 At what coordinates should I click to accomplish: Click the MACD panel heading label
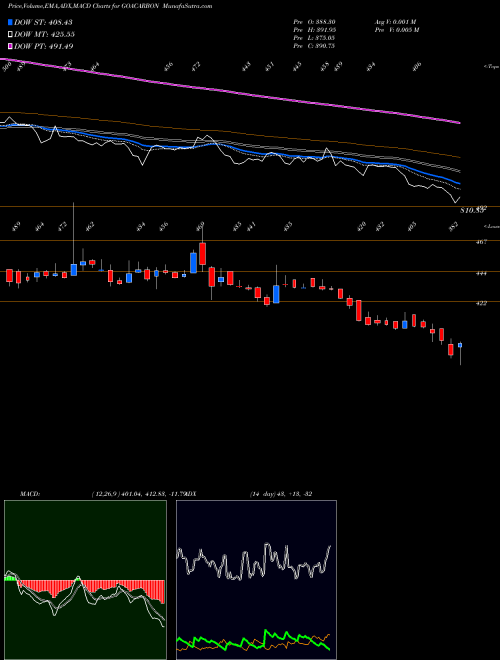click(x=30, y=494)
